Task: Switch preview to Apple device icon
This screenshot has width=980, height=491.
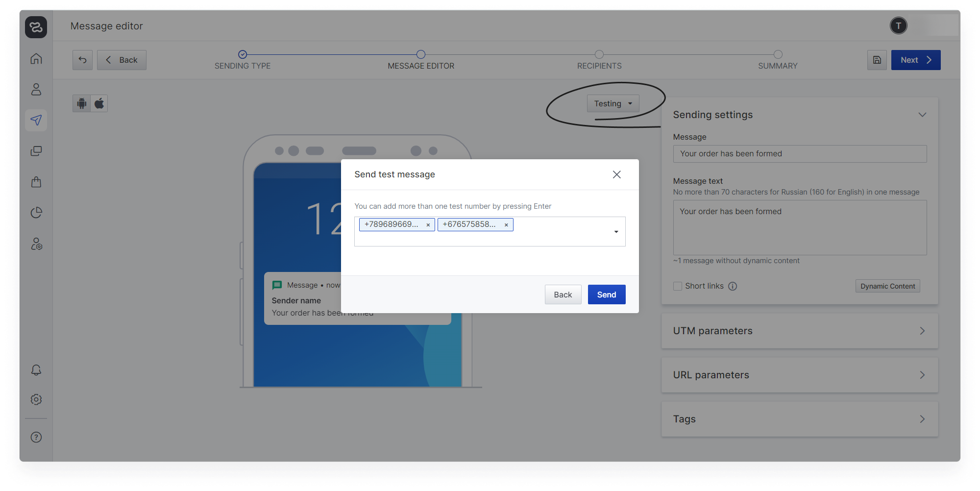Action: (x=99, y=103)
